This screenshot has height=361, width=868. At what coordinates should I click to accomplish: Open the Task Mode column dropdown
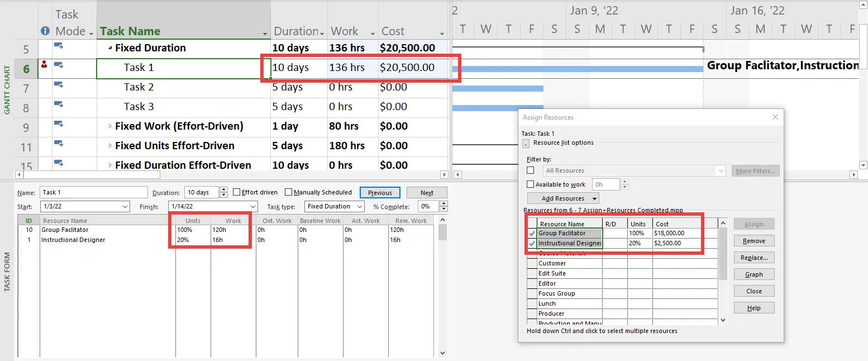point(91,34)
